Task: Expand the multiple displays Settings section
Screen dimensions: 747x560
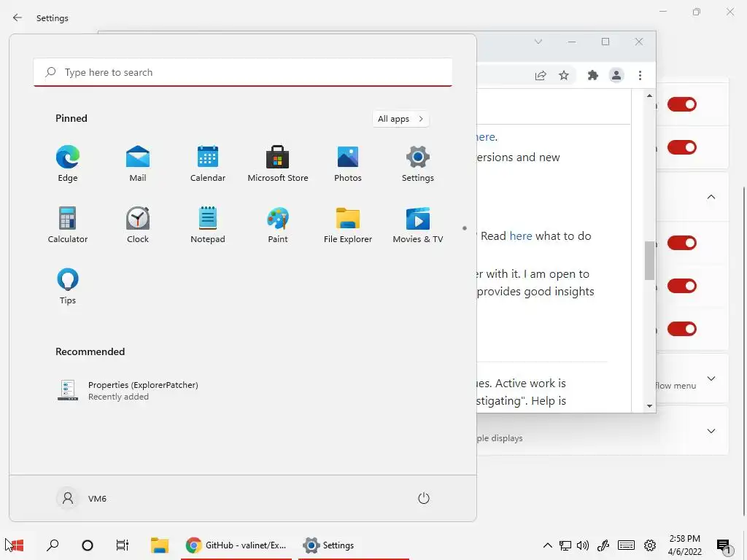Action: click(x=711, y=431)
